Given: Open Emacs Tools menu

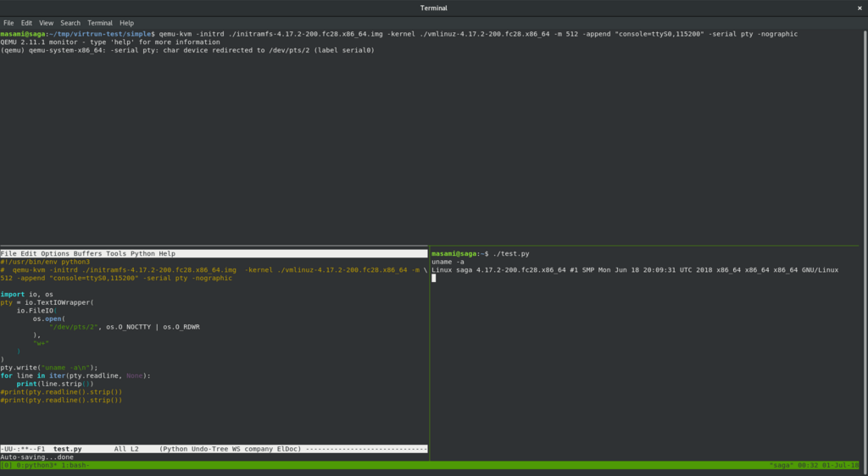Looking at the screenshot, I should (x=116, y=253).
